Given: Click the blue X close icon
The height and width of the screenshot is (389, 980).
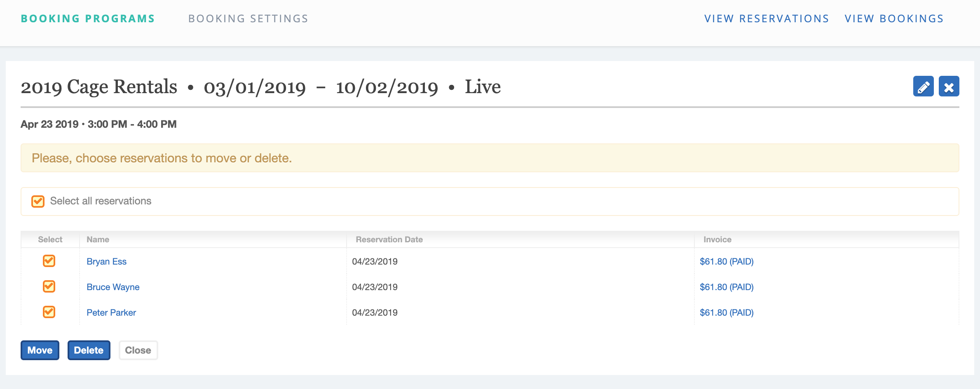Looking at the screenshot, I should click(x=949, y=87).
